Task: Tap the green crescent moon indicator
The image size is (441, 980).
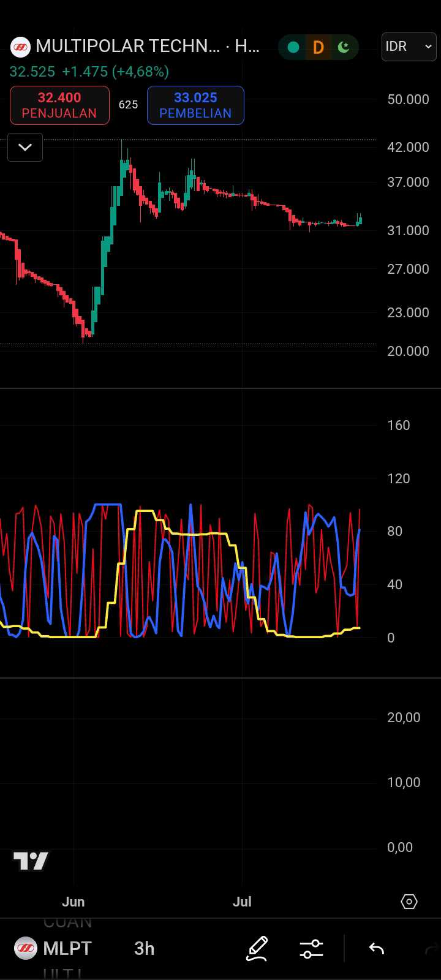Action: click(344, 47)
